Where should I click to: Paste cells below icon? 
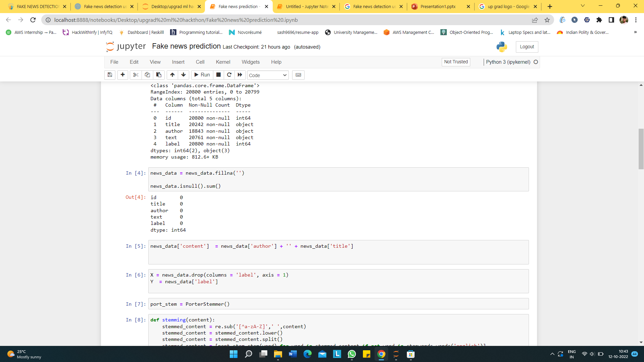(x=159, y=75)
